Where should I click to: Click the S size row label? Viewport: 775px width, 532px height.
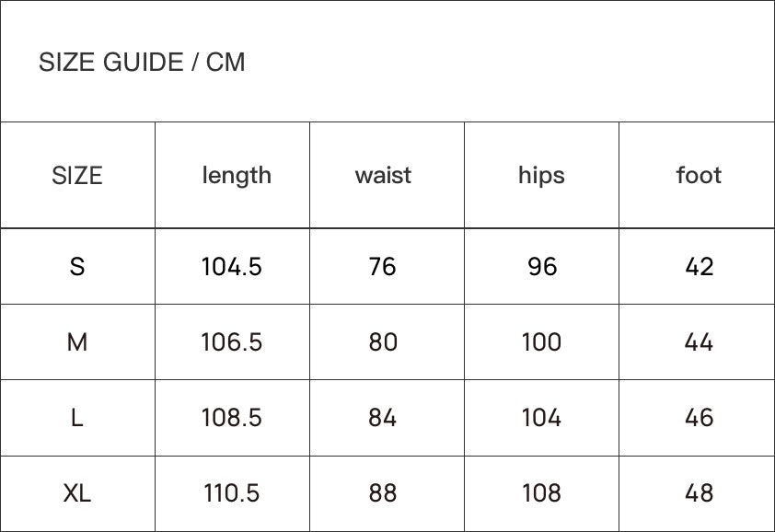tap(77, 267)
